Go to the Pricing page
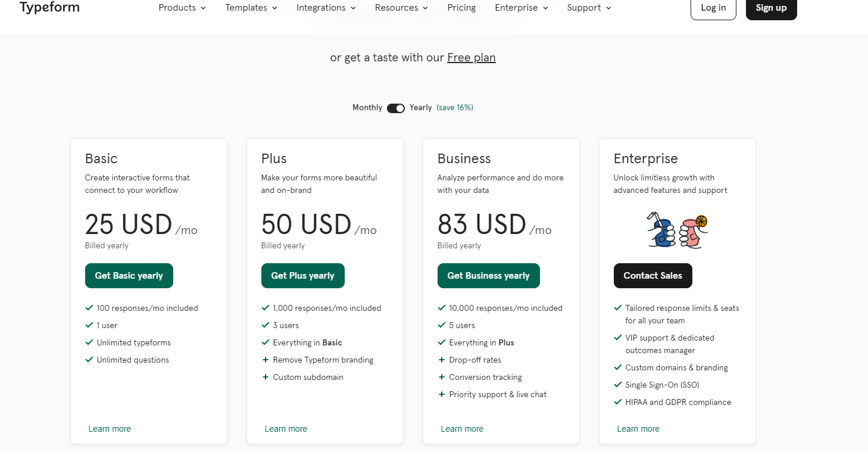The image size is (868, 452). (x=461, y=8)
